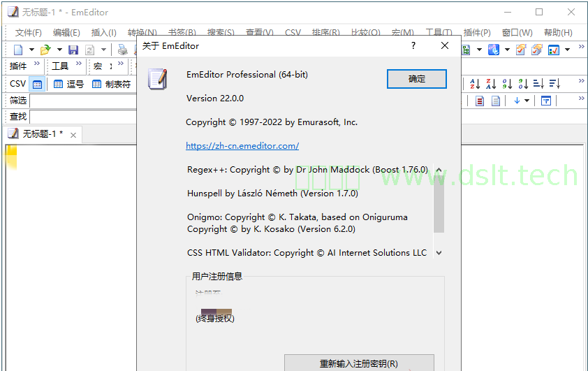
Task: Click the blue filter window icon
Action: pos(546,101)
